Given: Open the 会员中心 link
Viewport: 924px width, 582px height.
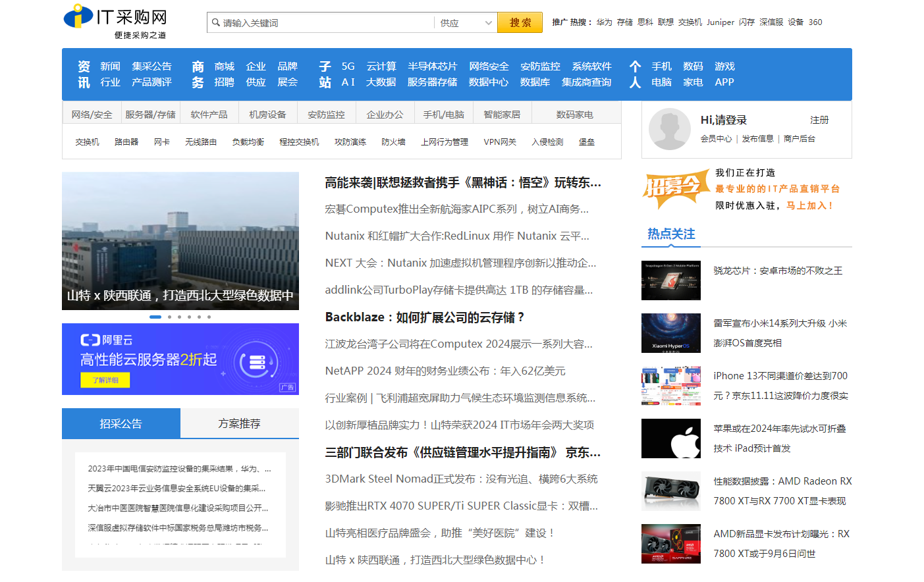Looking at the screenshot, I should point(716,138).
